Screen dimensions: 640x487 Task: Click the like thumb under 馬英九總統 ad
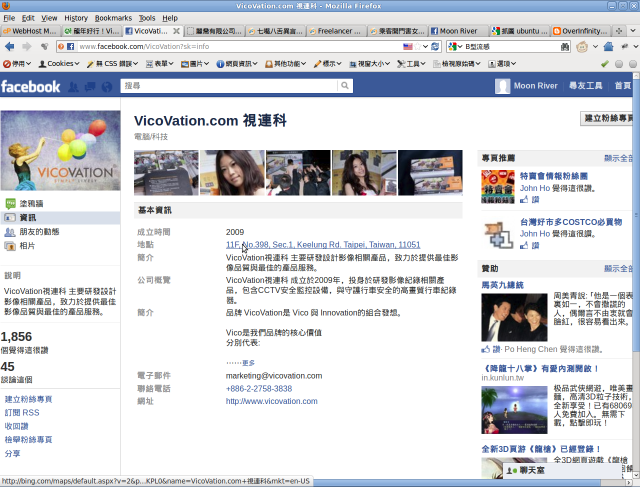coord(486,349)
